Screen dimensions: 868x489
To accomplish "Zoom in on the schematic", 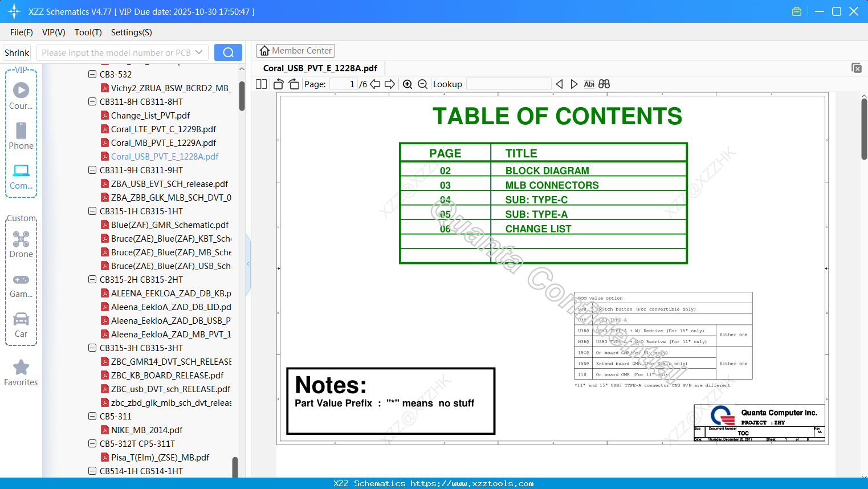I will [407, 84].
